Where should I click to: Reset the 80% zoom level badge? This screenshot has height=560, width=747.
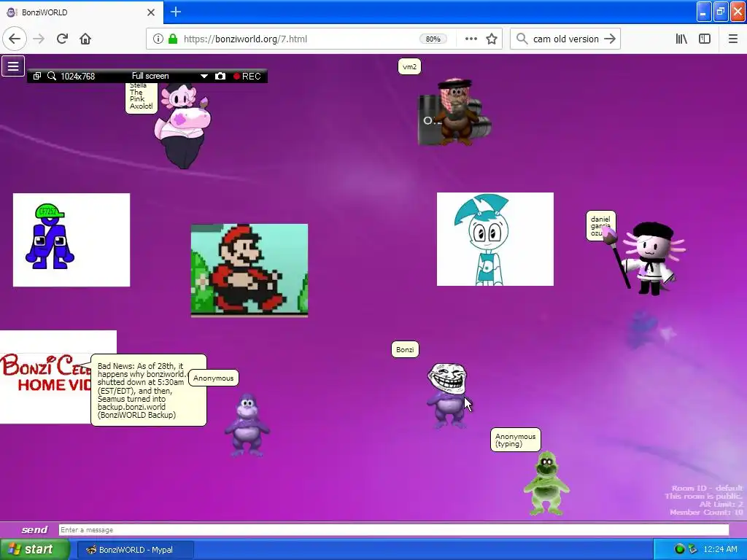click(x=433, y=39)
